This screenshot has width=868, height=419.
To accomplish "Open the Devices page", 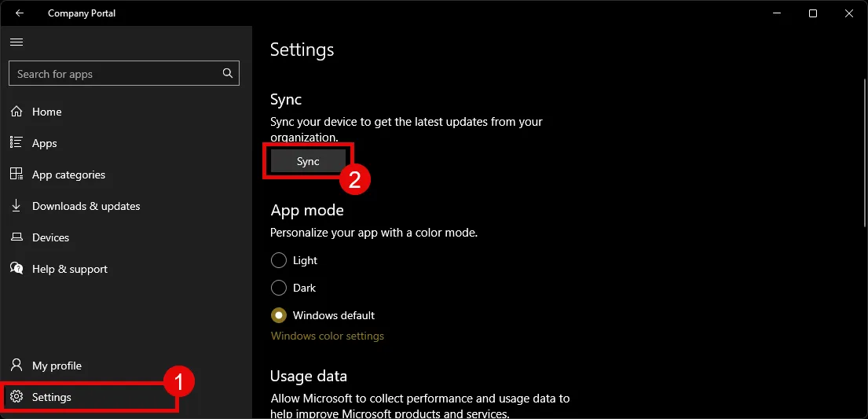I will pos(50,237).
